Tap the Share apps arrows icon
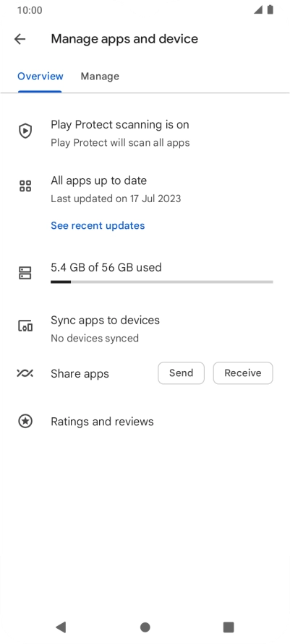The height and width of the screenshot is (644, 290). [x=25, y=373]
